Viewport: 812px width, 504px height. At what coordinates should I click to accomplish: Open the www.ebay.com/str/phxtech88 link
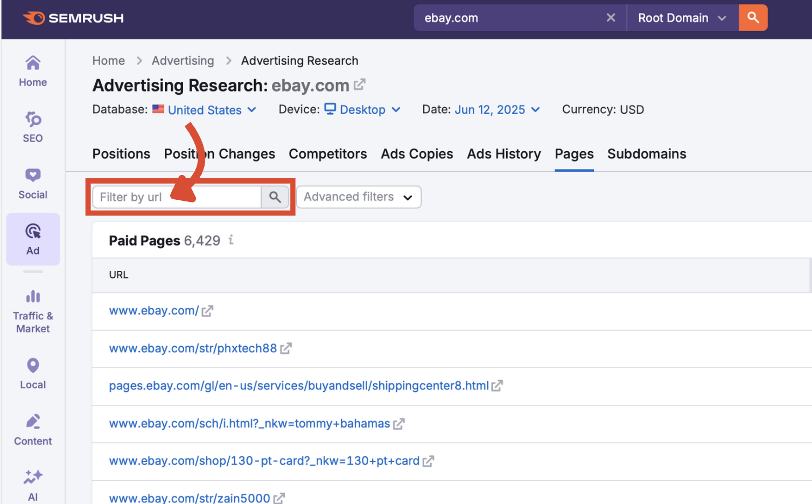(193, 348)
